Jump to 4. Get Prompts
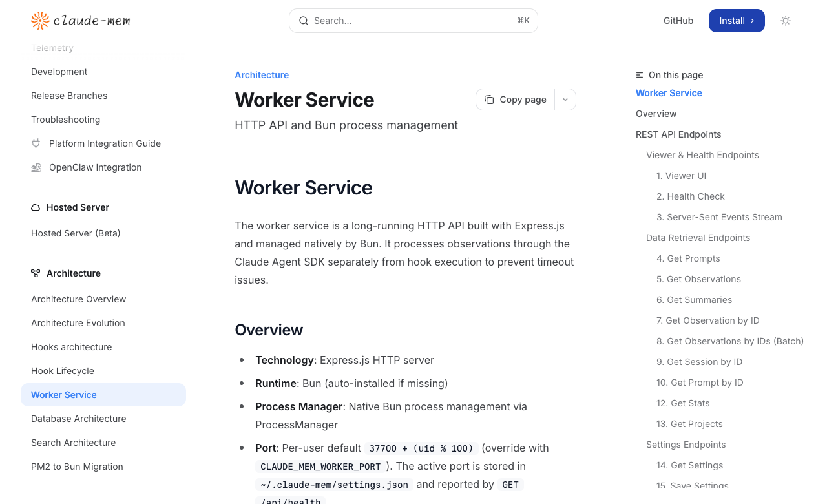Viewport: 827px width, 504px height. coord(688,258)
